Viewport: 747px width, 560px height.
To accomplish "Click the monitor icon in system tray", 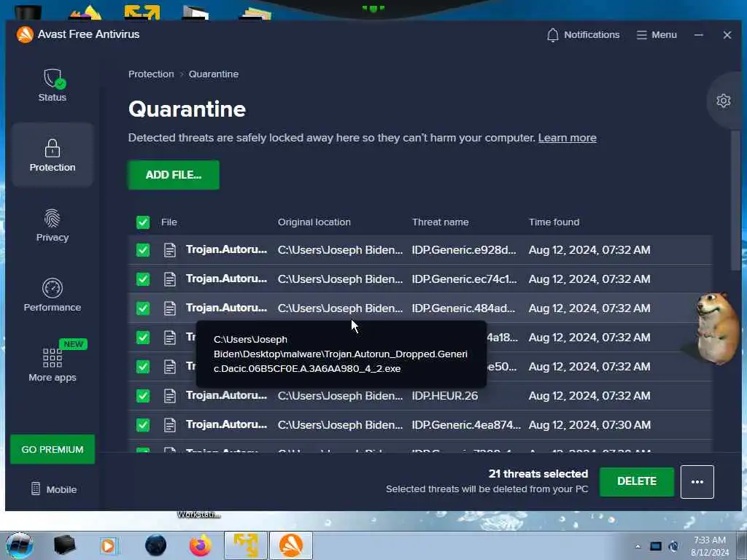I will click(x=656, y=546).
